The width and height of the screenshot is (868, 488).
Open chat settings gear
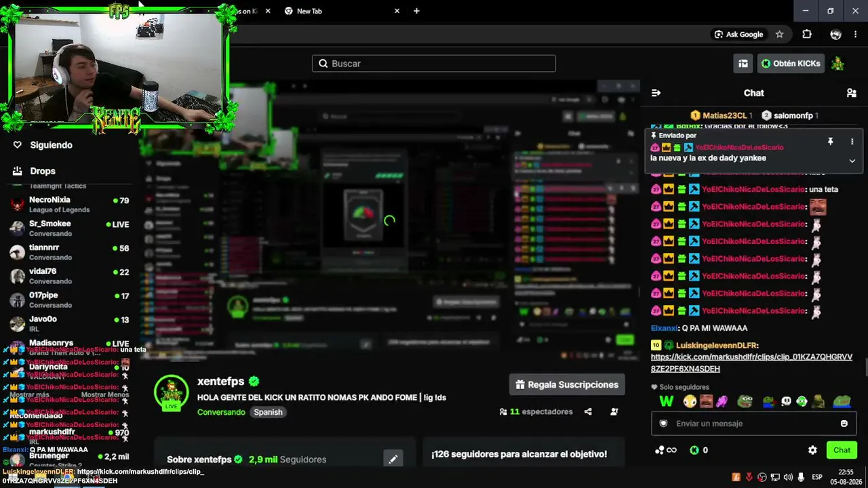point(812,450)
